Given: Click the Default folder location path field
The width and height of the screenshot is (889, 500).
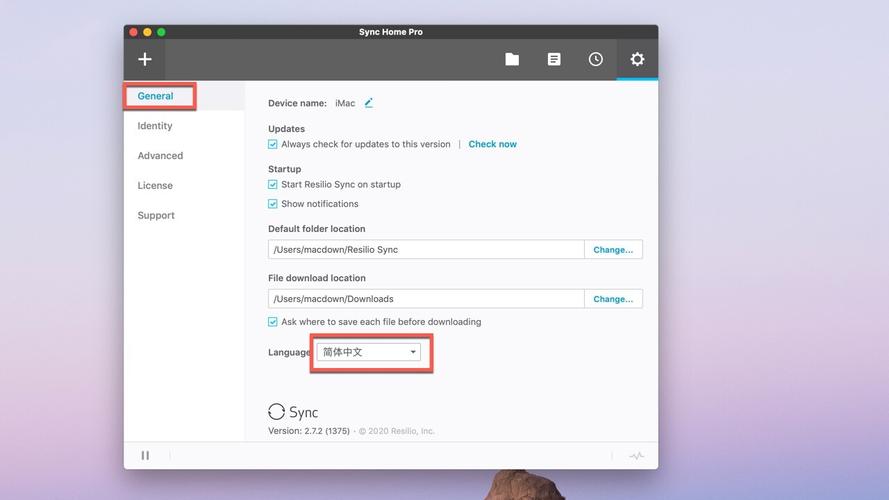Looking at the screenshot, I should pos(426,249).
